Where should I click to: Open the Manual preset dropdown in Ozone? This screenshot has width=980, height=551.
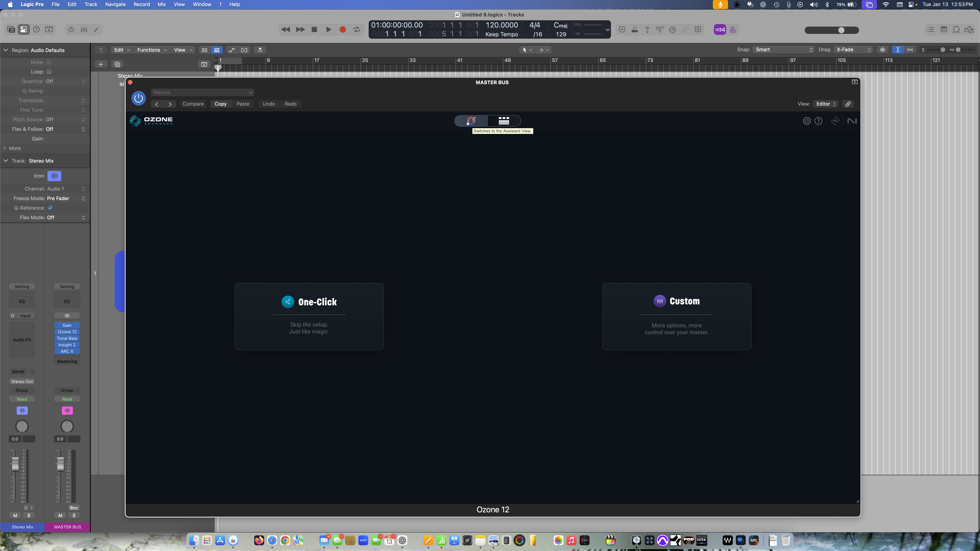point(202,92)
